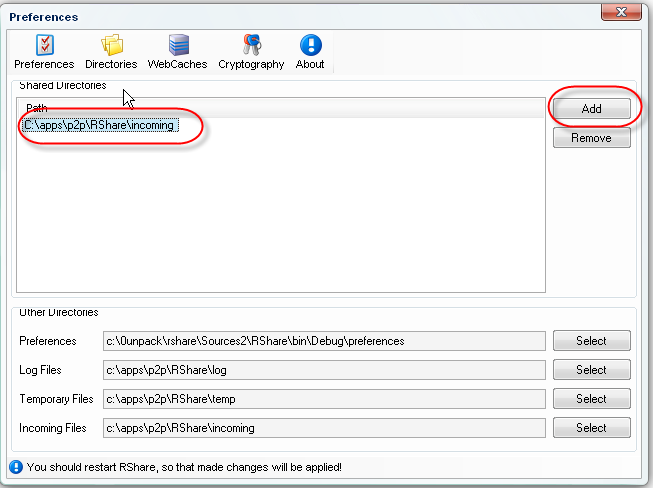Screen dimensions: 653x488
Task: Click the Log Files path field
Action: click(x=324, y=370)
